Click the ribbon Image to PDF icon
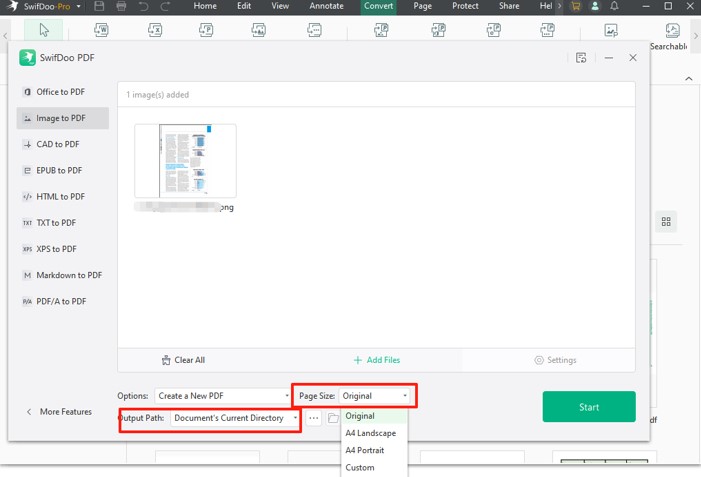701x477 pixels. pos(381,30)
